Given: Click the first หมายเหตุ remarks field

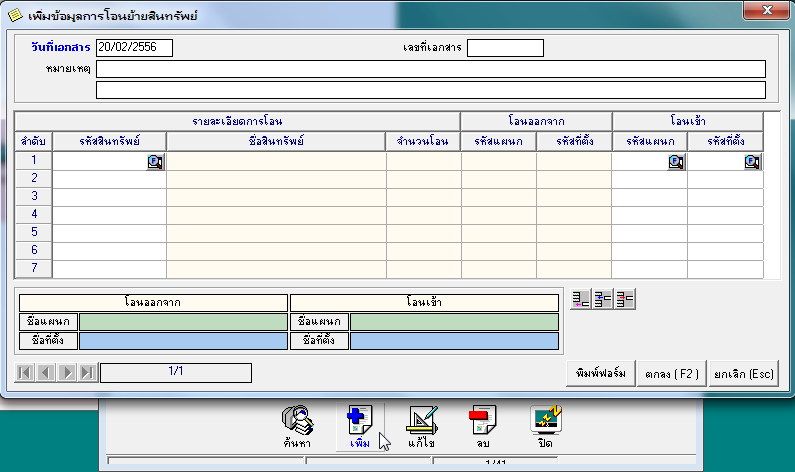Looking at the screenshot, I should tap(430, 69).
